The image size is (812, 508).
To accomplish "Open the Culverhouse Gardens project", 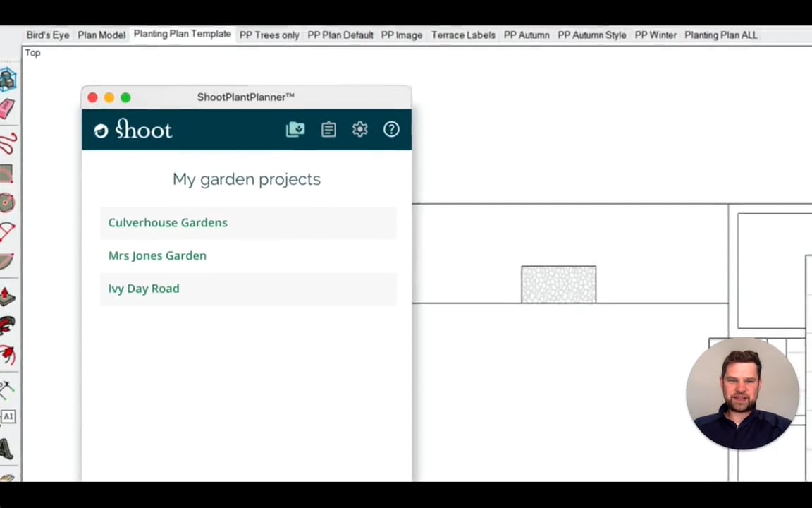I will [249, 223].
